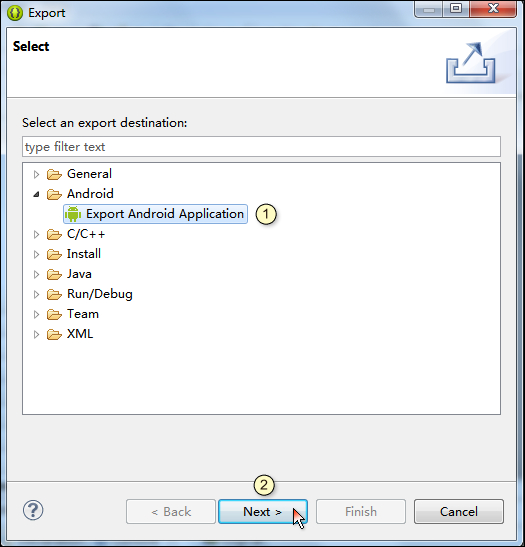525x547 pixels.
Task: Expand the General tree node
Action: coord(36,174)
